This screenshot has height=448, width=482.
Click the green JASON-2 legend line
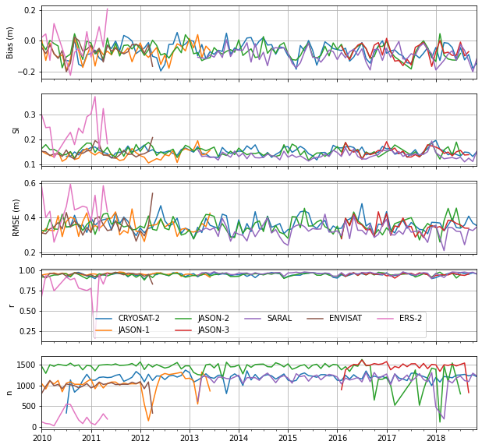tap(183, 319)
